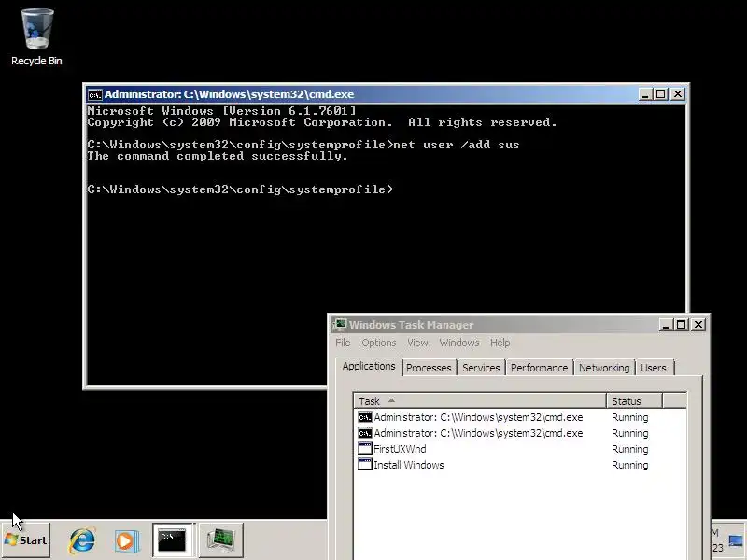This screenshot has width=747, height=560.
Task: Select the first Administrator cmd.exe task row
Action: pyautogui.click(x=520, y=417)
